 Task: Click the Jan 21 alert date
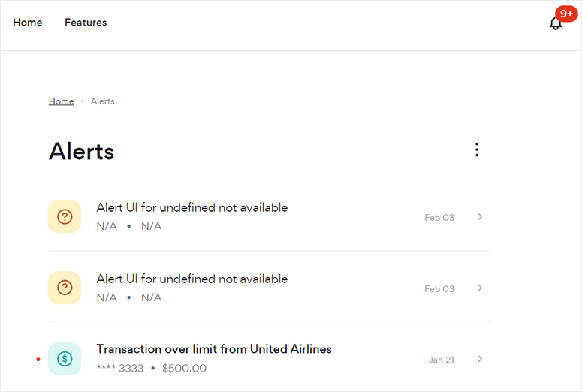pyautogui.click(x=441, y=360)
